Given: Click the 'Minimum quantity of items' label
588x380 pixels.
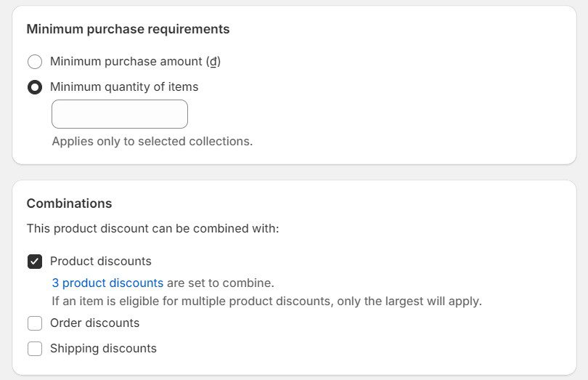Looking at the screenshot, I should coord(123,87).
